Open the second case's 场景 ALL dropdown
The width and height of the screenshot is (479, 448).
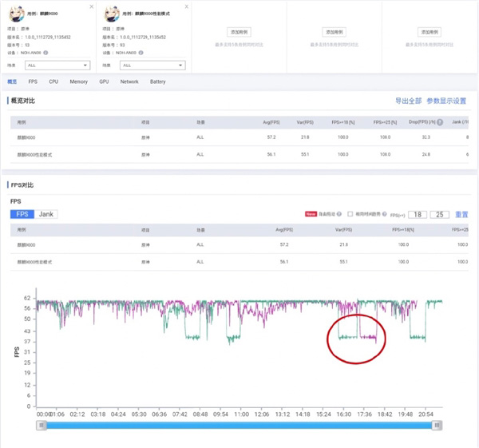point(153,65)
